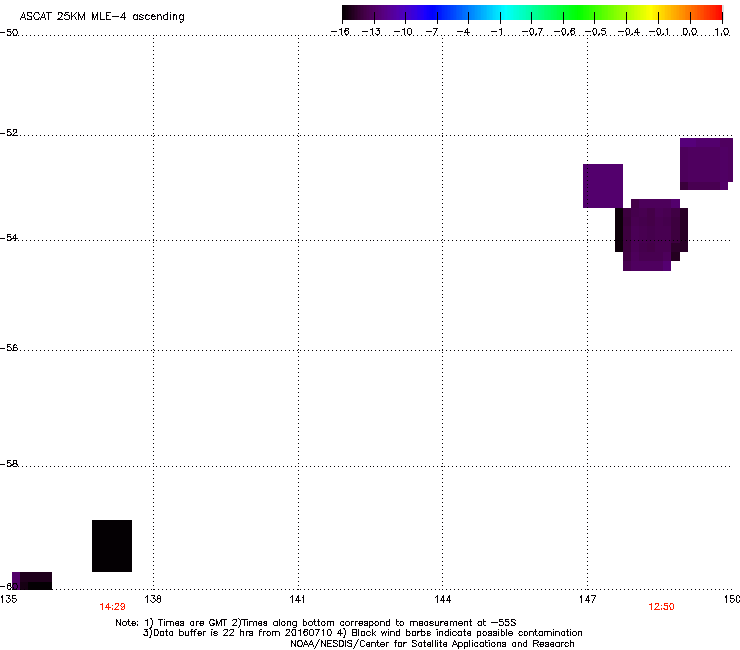Click the 0.0 colorbar label
740x650 pixels.
690,32
